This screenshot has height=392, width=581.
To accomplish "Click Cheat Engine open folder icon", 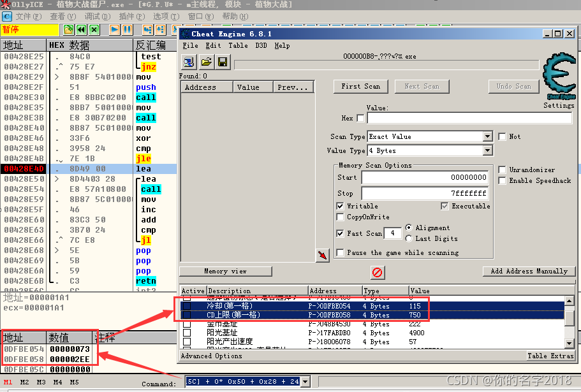I will 206,62.
